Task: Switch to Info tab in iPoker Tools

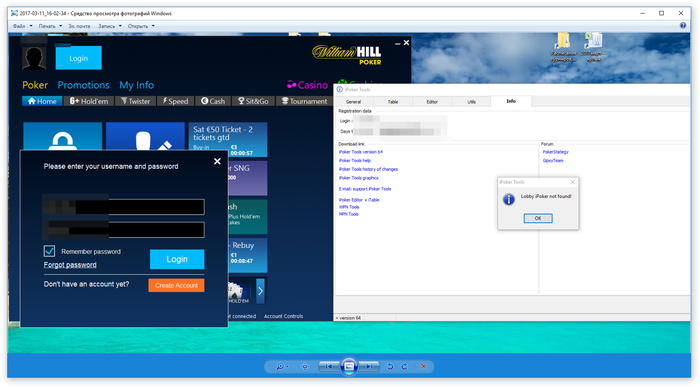Action: 511,101
